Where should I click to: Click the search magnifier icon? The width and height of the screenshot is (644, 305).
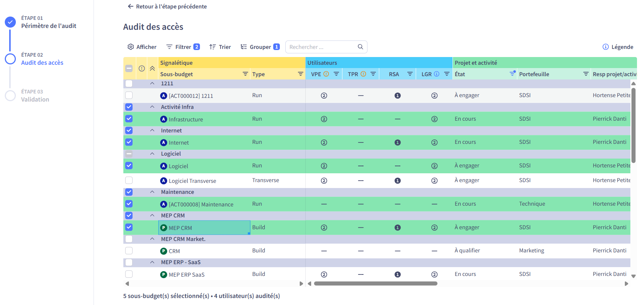(x=360, y=47)
